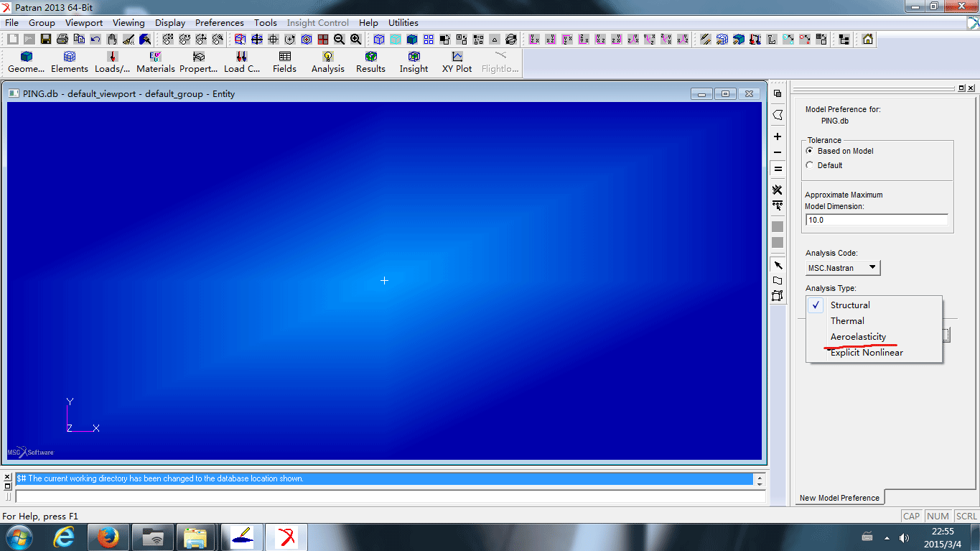Open the Analysis Code MSC.Nastran dropdown
The width and height of the screenshot is (980, 551).
[x=843, y=267]
